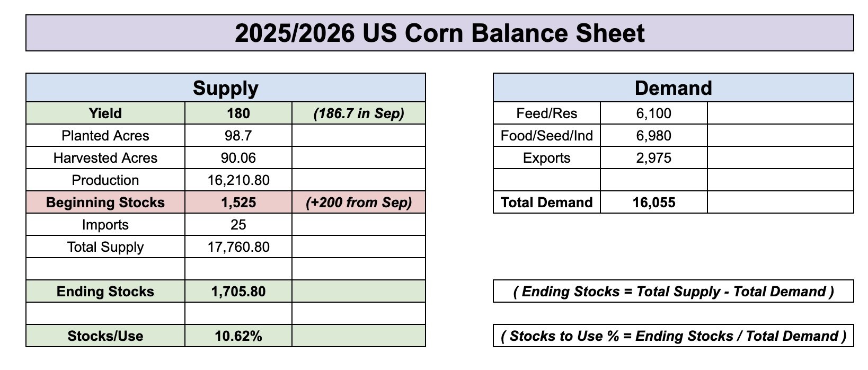Select the Stocks to Use % formula note
Viewport: 868px width, 370px height.
pyautogui.click(x=674, y=336)
